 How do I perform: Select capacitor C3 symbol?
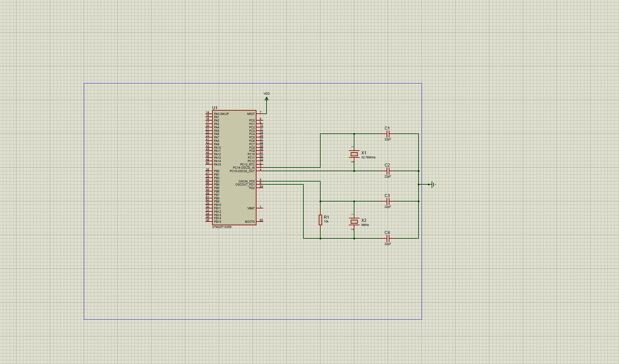coord(388,201)
